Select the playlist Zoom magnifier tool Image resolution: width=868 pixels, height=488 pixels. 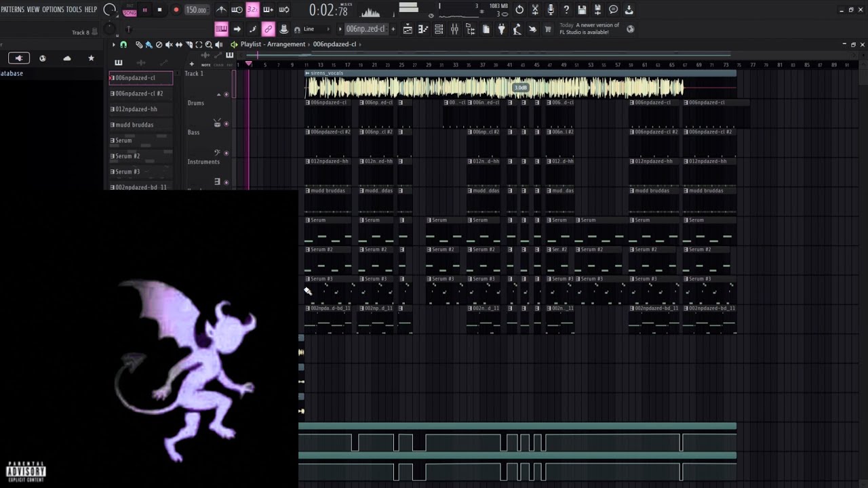[209, 44]
